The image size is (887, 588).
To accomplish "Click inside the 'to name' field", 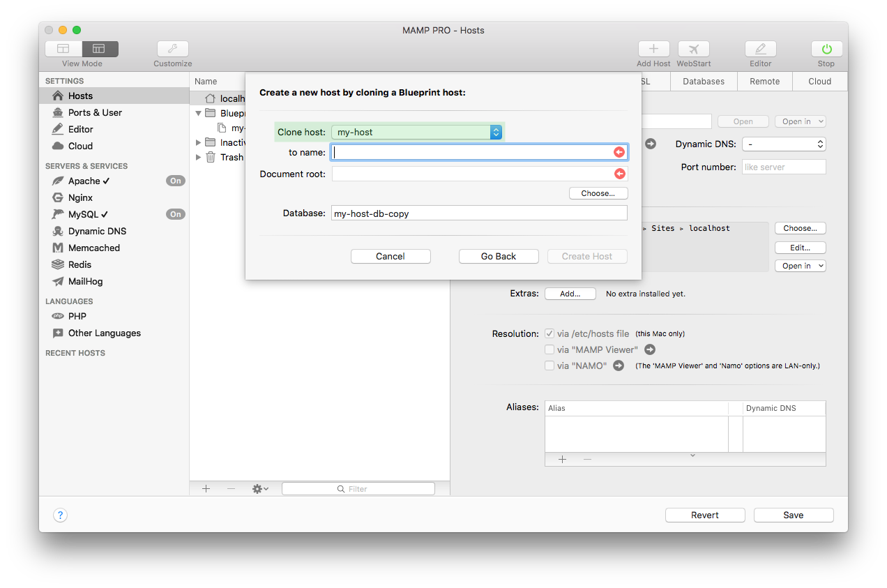I will (x=474, y=151).
